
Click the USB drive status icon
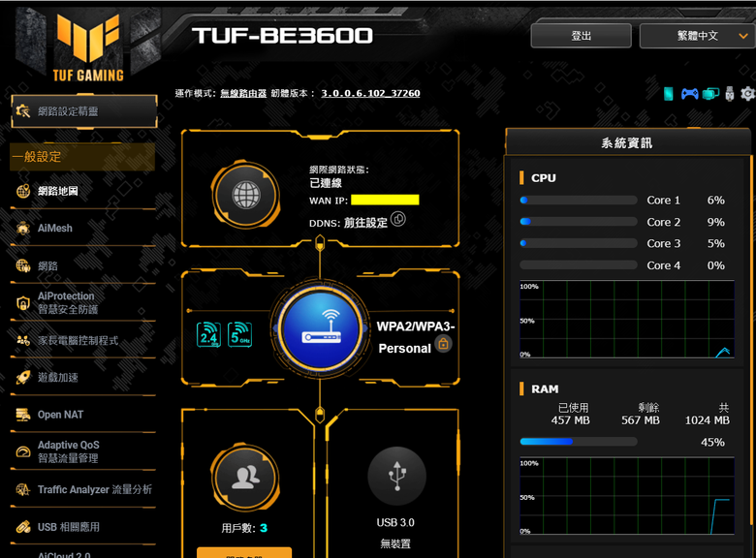(730, 93)
